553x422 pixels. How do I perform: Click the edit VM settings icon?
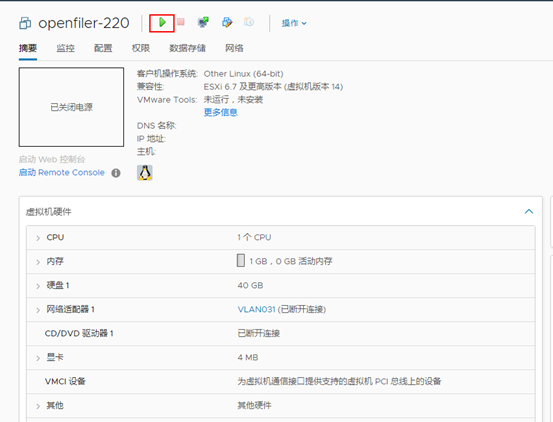click(x=227, y=22)
